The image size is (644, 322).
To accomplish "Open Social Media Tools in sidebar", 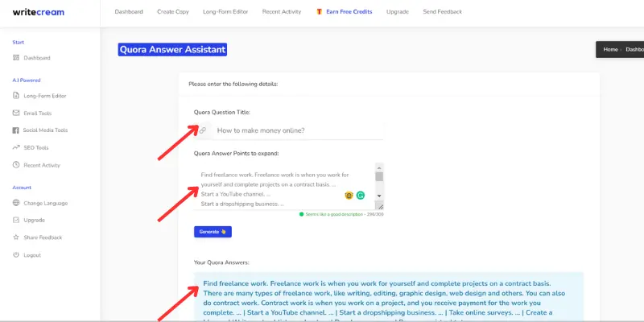I will (45, 130).
